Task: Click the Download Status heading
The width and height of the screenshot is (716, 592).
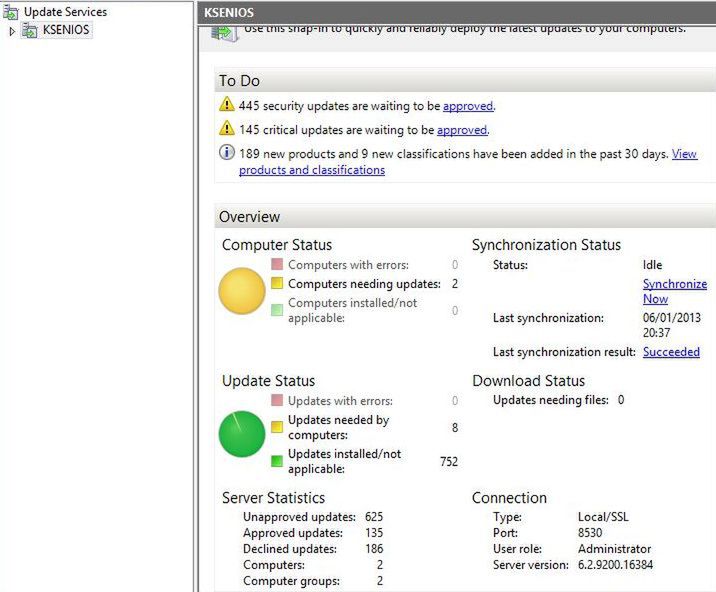Action: pyautogui.click(x=528, y=381)
